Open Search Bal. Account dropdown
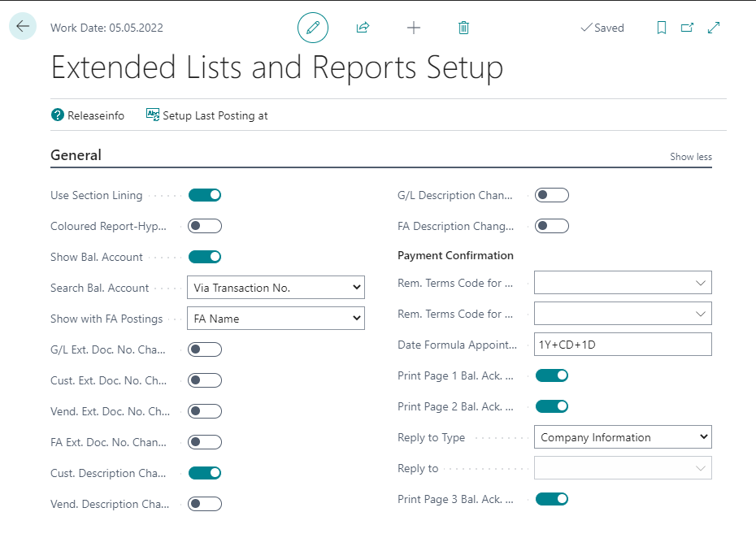Image resolution: width=756 pixels, height=538 pixels. (276, 288)
